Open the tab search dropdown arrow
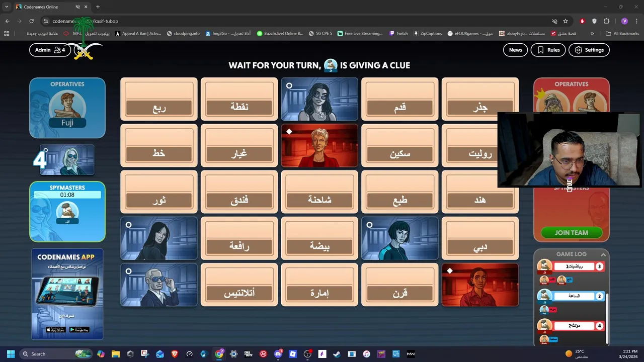 pos(7,7)
